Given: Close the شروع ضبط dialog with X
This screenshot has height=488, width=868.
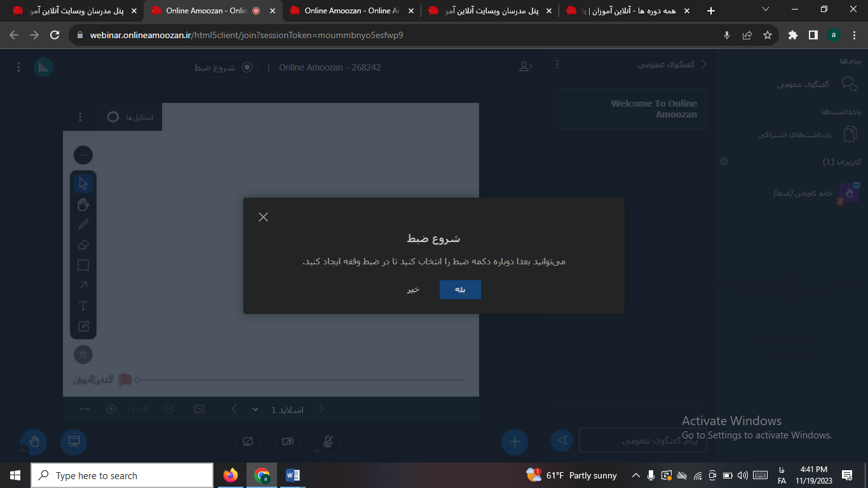Looking at the screenshot, I should pos(264,217).
